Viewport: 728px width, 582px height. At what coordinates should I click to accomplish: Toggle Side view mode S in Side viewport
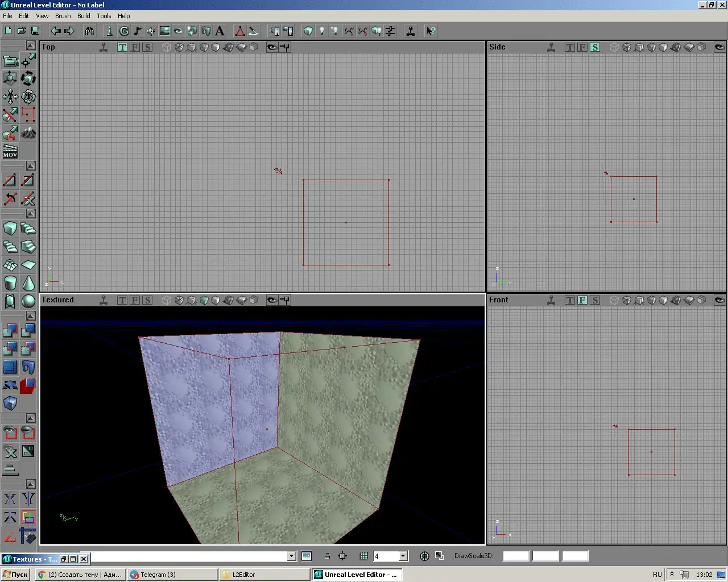[595, 47]
